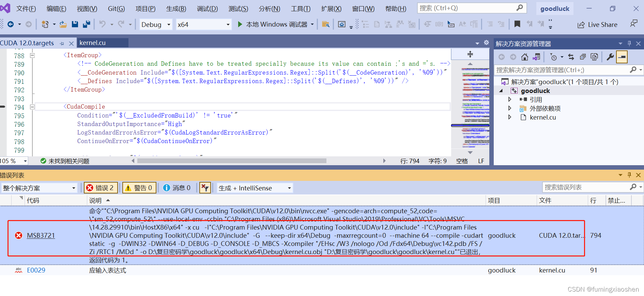Open the 105% zoom level dropdown
644x296 pixels.
coord(25,161)
